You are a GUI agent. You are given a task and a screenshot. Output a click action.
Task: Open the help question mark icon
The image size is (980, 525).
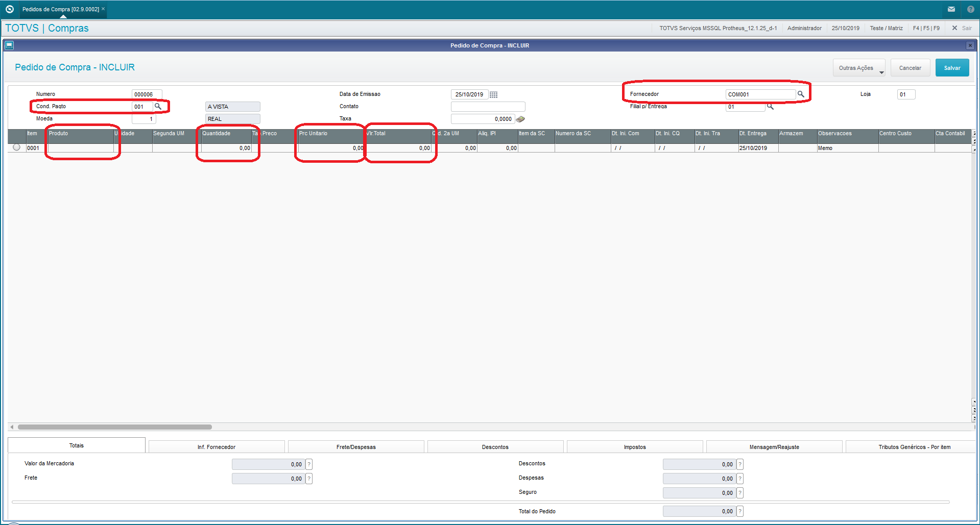pyautogui.click(x=971, y=9)
